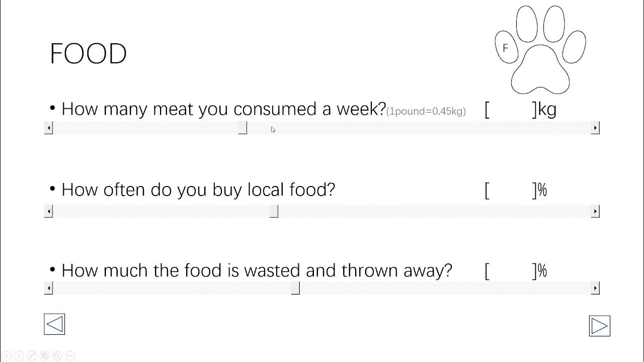Click the local food percent value box
The height and width of the screenshot is (362, 644).
pos(510,191)
